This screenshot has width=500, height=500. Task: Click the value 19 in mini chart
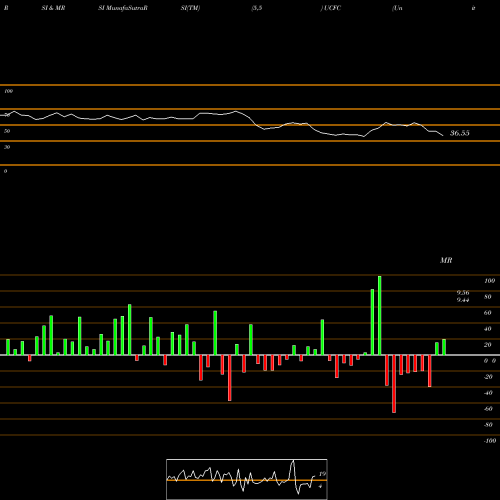click(322, 474)
